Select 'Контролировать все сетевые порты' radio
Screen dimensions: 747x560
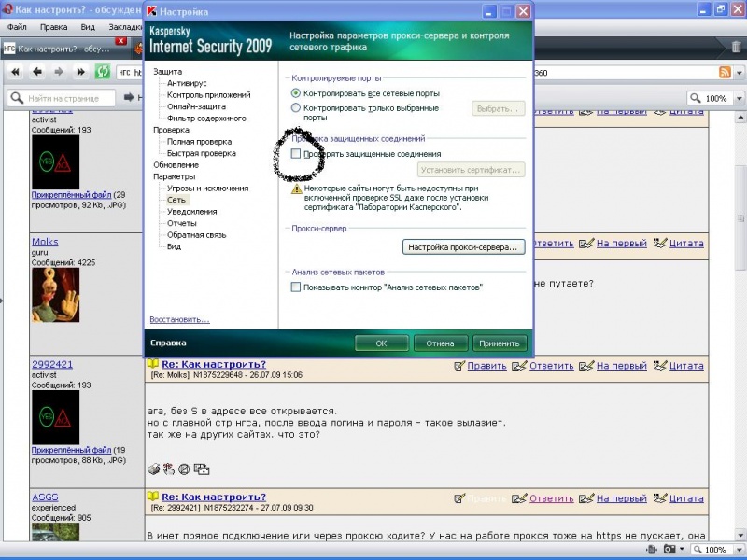pos(296,93)
